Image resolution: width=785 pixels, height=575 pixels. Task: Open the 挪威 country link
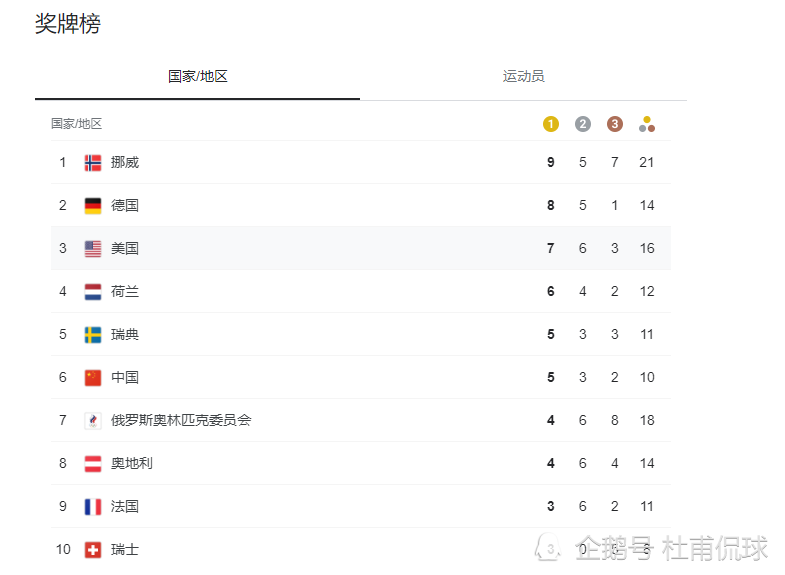[125, 162]
